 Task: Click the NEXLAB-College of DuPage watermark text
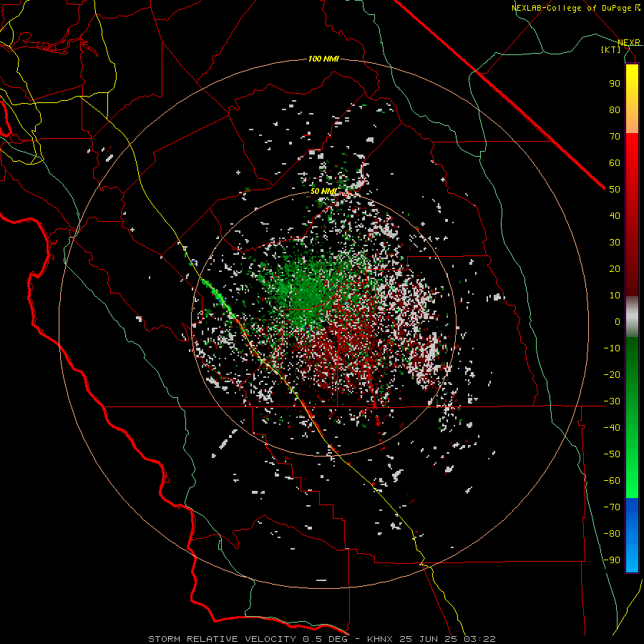[576, 8]
